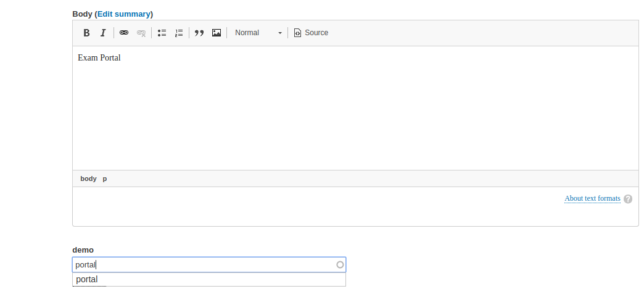
Task: Select the body element in path bar
Action: (88, 178)
